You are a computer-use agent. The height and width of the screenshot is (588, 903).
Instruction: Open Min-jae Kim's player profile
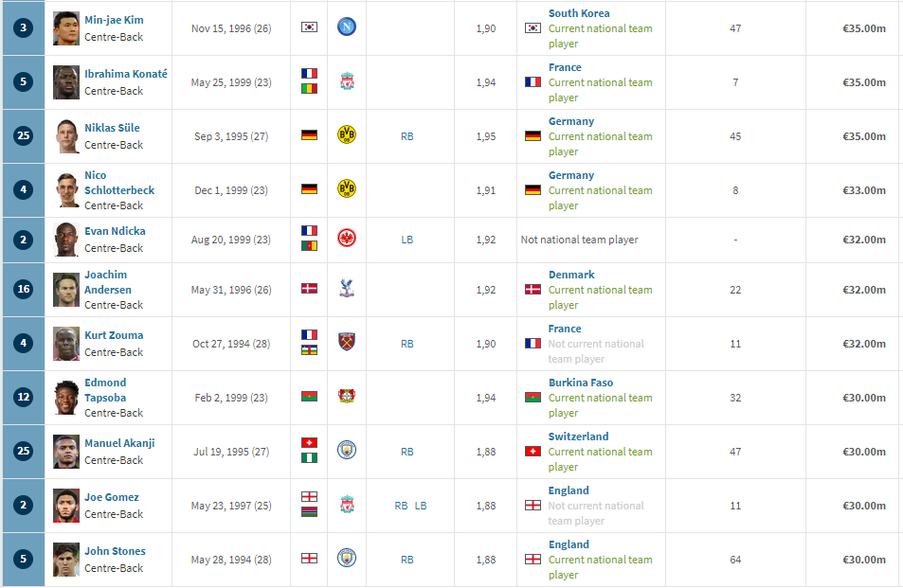[x=114, y=20]
